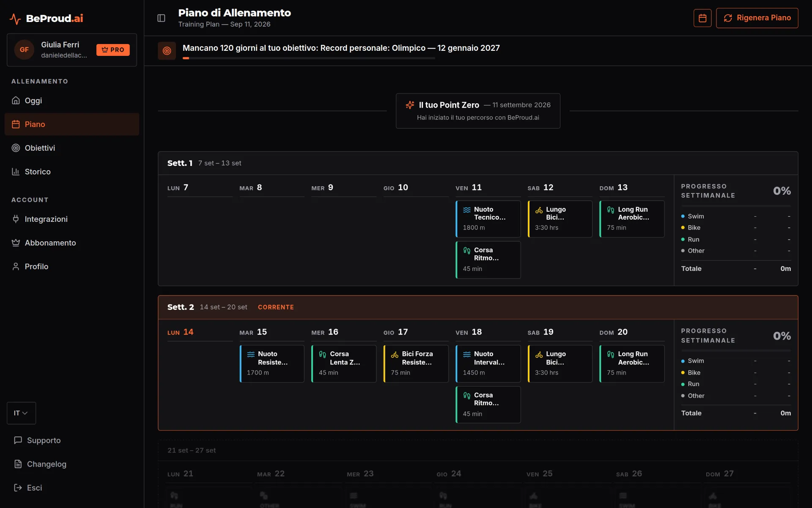The image size is (812, 508).
Task: Open Integrazioni settings
Action: 72,219
